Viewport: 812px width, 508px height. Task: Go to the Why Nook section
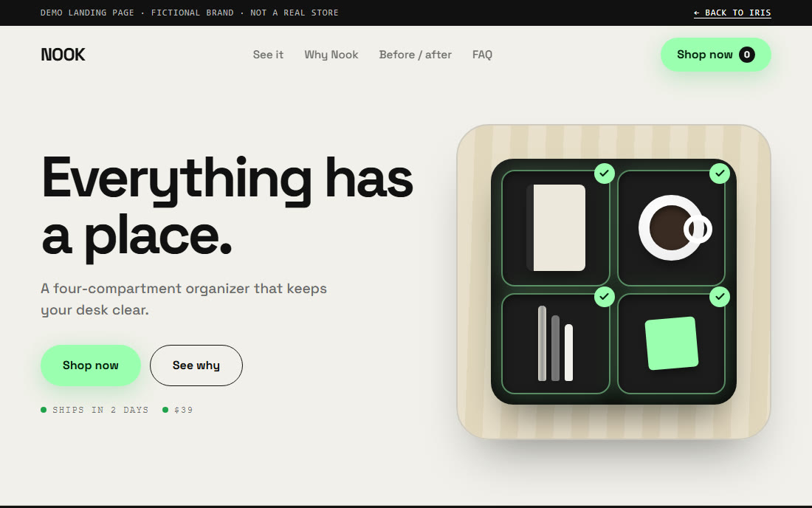331,55
